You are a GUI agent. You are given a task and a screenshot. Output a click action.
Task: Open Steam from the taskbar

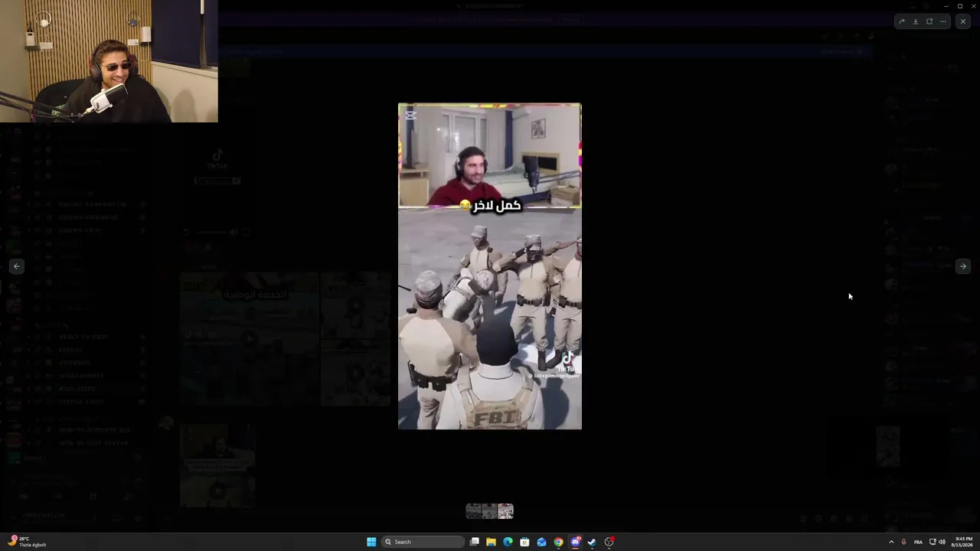tap(592, 542)
